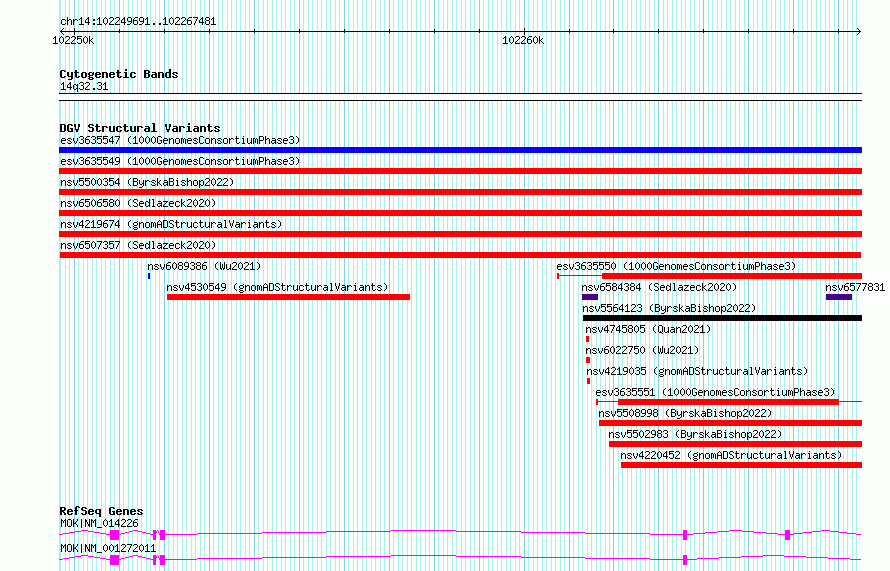Click the purple nsv6584384 variant block
The width and height of the screenshot is (890, 571).
pyautogui.click(x=590, y=297)
